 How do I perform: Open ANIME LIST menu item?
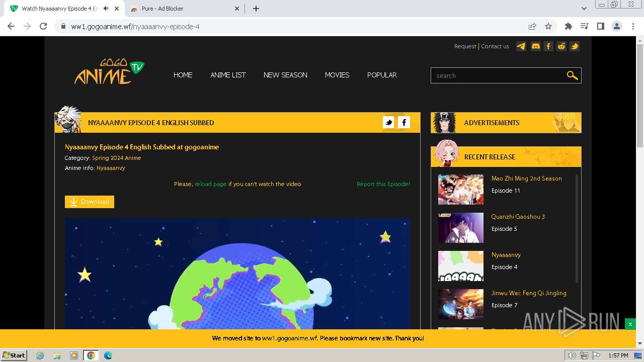pos(228,75)
